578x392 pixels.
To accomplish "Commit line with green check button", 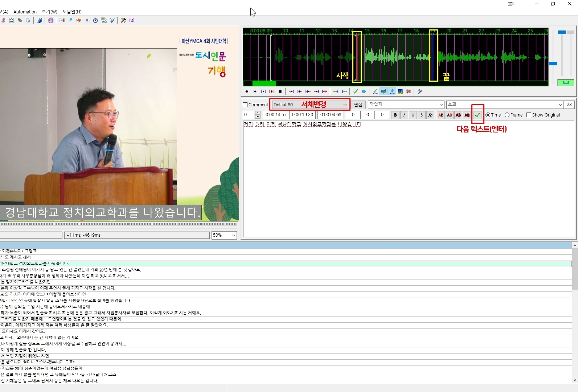I will tap(477, 115).
